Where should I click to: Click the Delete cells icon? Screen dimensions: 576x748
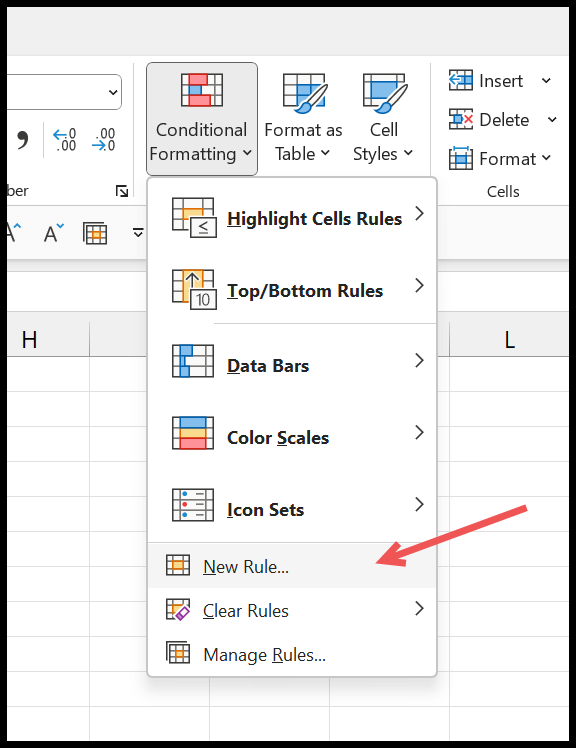(461, 119)
